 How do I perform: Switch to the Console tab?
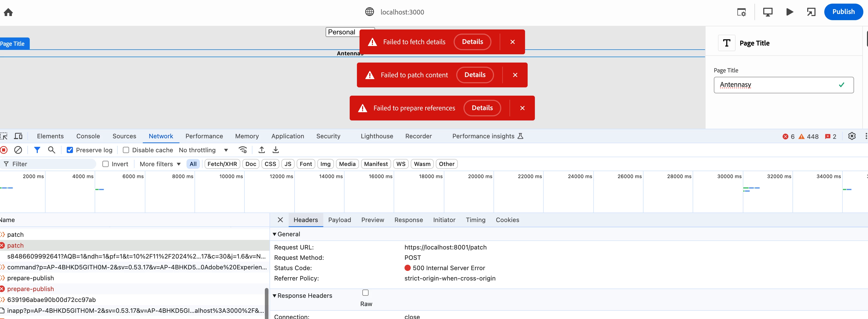coord(88,136)
